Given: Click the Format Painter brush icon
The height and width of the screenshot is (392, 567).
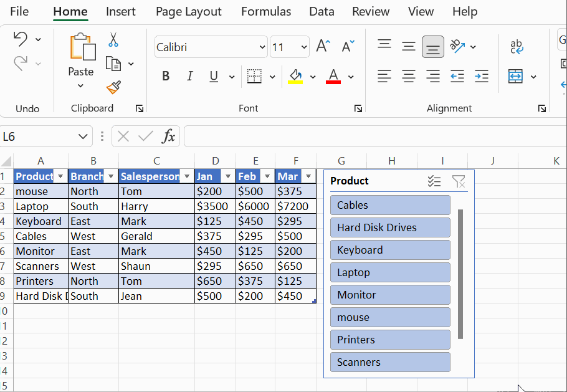Looking at the screenshot, I should point(113,87).
